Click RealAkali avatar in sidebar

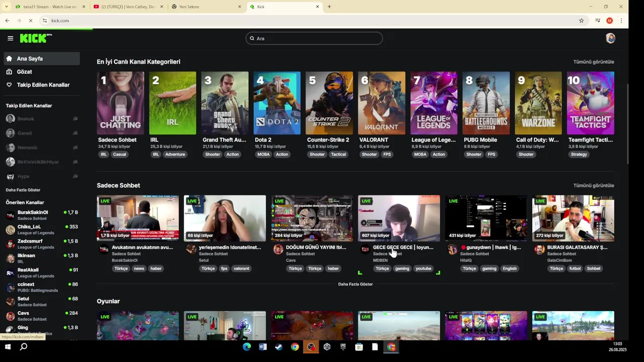pyautogui.click(x=10, y=273)
